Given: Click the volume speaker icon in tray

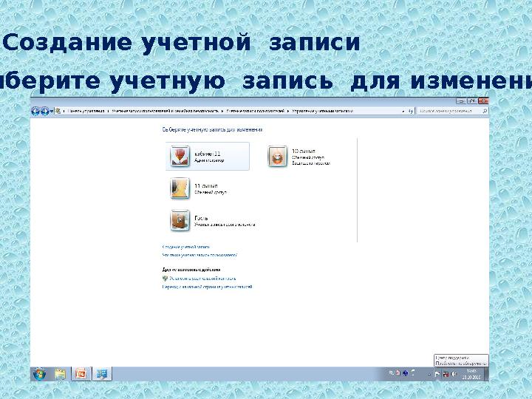Looking at the screenshot, I should click(x=454, y=374).
